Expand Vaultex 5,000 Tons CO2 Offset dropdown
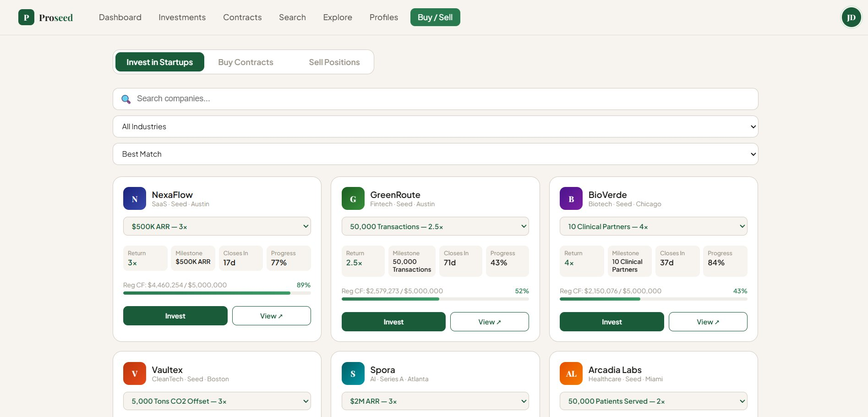This screenshot has height=417, width=868. [x=217, y=401]
